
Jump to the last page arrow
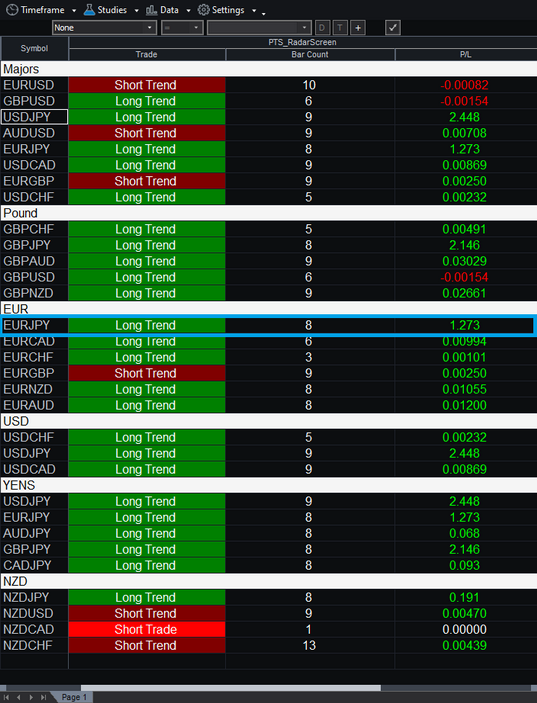pos(43,697)
